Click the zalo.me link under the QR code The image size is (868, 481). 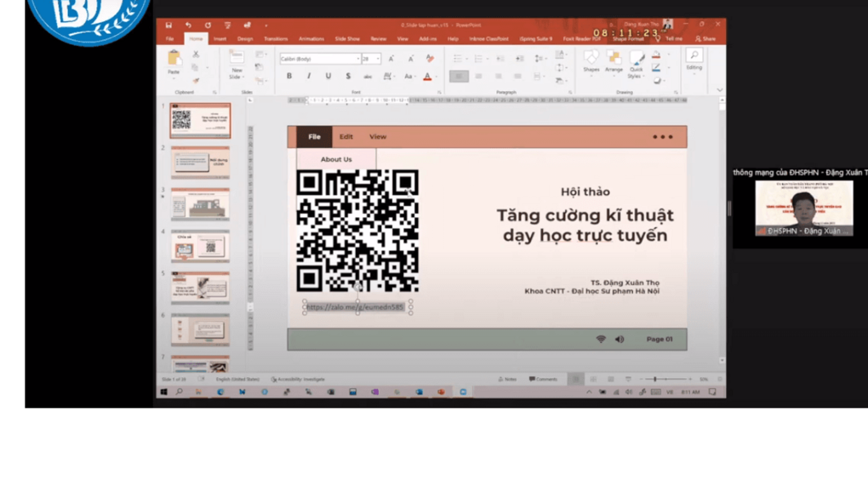click(x=355, y=306)
